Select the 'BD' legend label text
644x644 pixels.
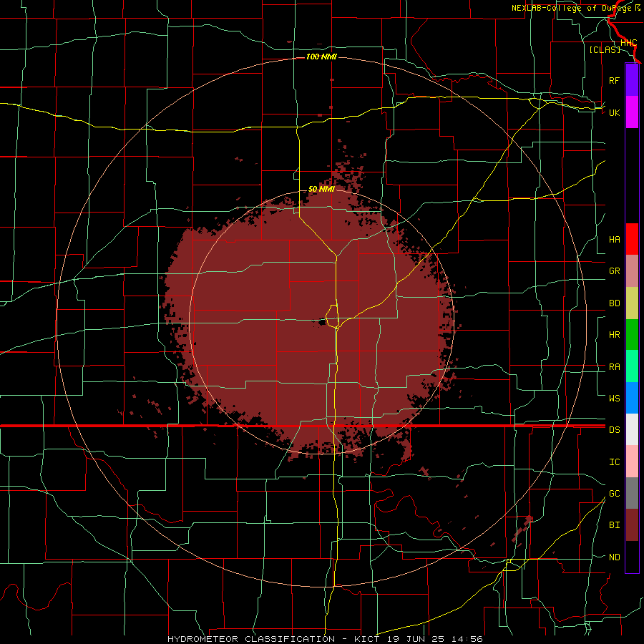coord(614,303)
